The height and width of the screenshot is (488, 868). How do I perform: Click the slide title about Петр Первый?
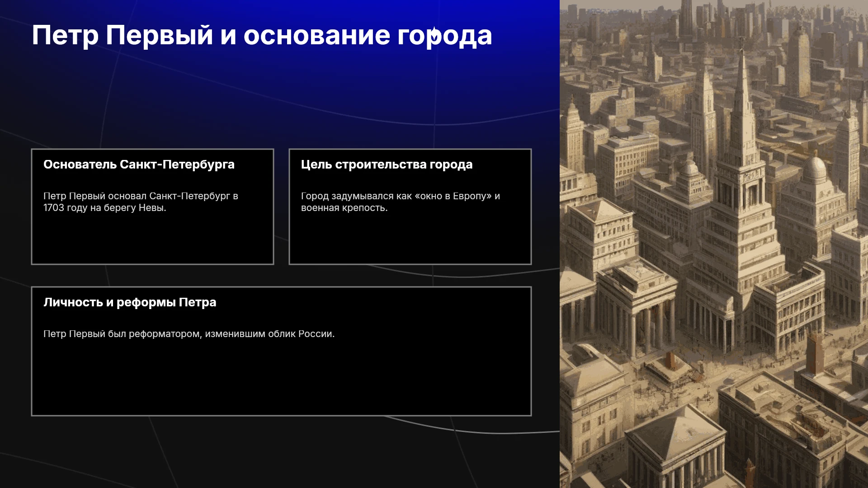(x=262, y=36)
